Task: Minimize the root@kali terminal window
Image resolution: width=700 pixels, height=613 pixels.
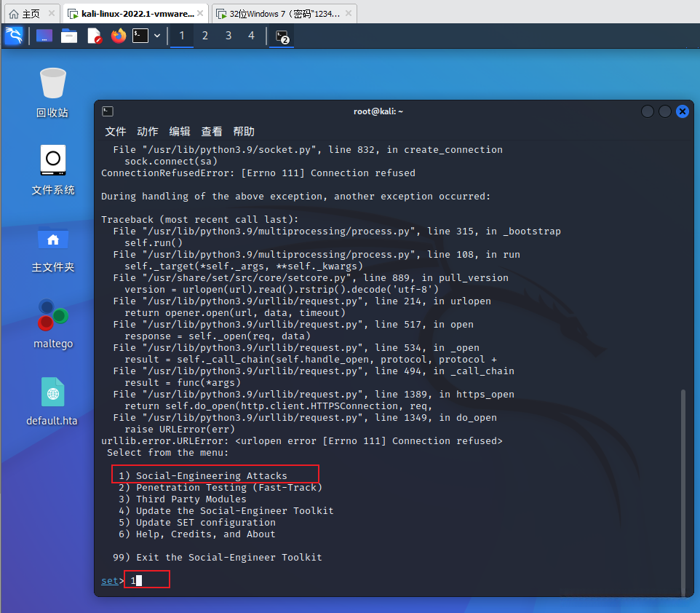Action: (x=648, y=111)
